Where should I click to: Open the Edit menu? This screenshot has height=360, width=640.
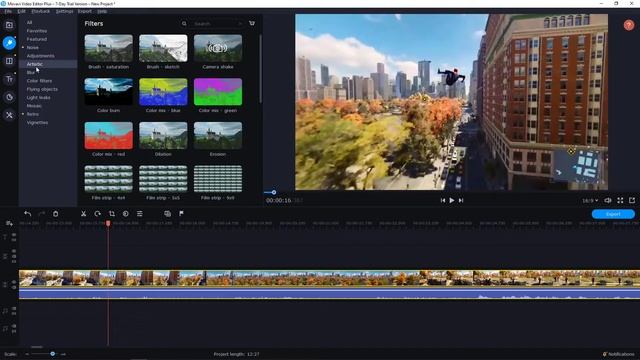pyautogui.click(x=22, y=11)
